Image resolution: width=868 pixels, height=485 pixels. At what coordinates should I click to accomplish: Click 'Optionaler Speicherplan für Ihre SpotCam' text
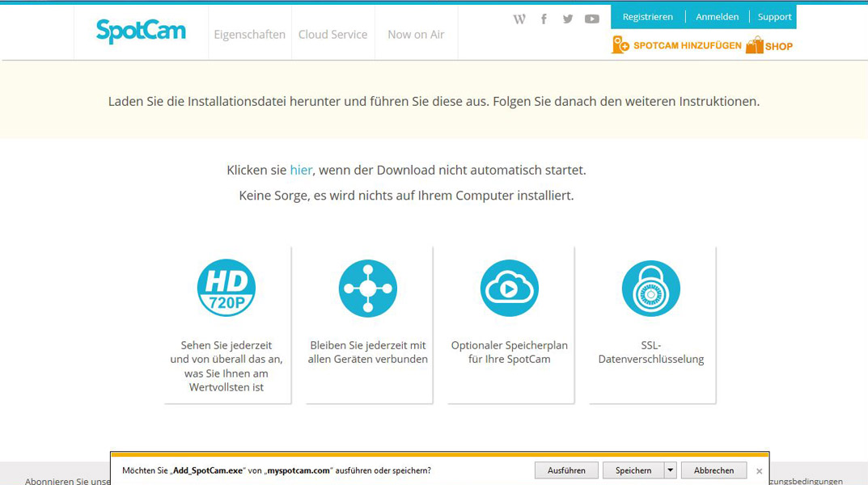click(x=510, y=352)
